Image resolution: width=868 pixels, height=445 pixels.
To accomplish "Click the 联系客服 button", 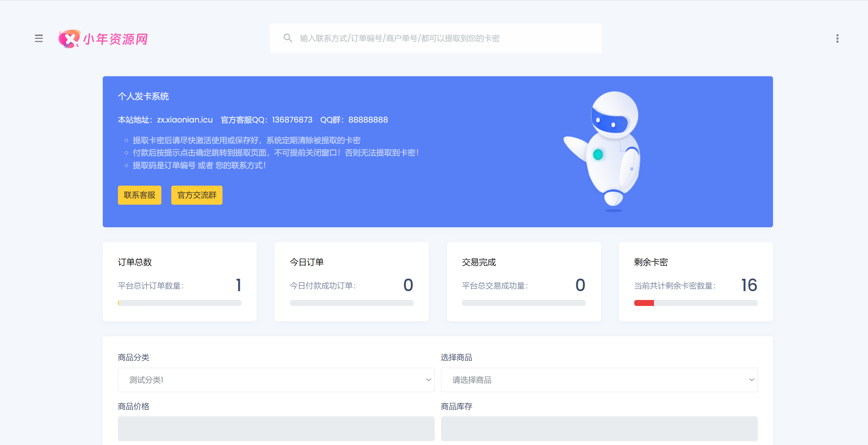I will [x=139, y=195].
